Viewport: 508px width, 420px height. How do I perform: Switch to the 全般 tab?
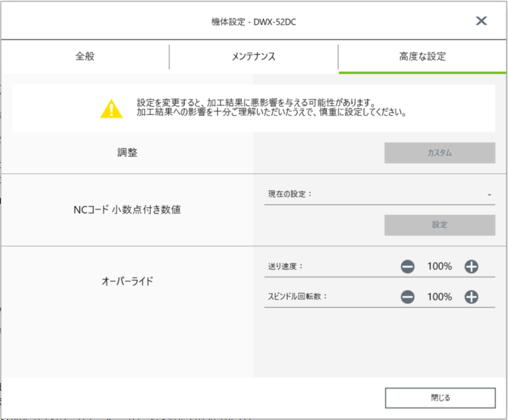[85, 56]
